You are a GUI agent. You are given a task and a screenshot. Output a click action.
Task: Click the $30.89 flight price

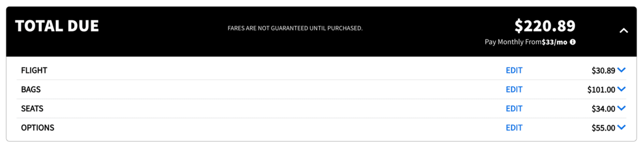[603, 71]
